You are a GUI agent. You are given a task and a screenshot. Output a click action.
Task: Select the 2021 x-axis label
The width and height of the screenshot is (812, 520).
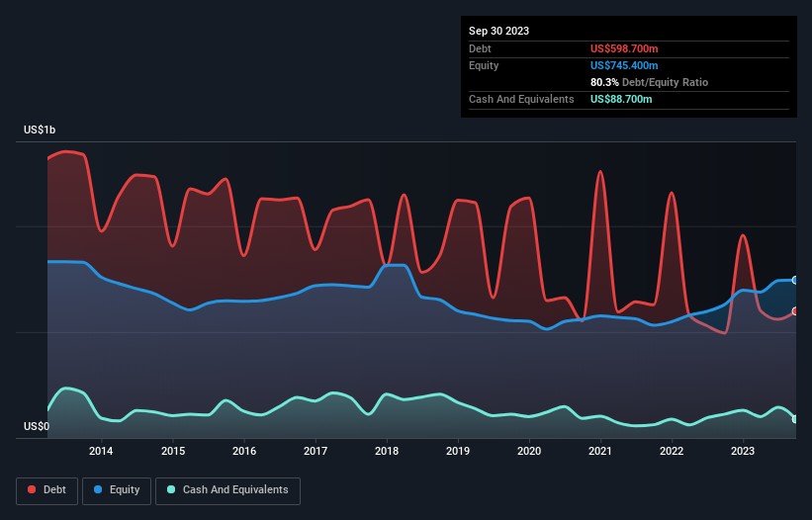click(600, 451)
